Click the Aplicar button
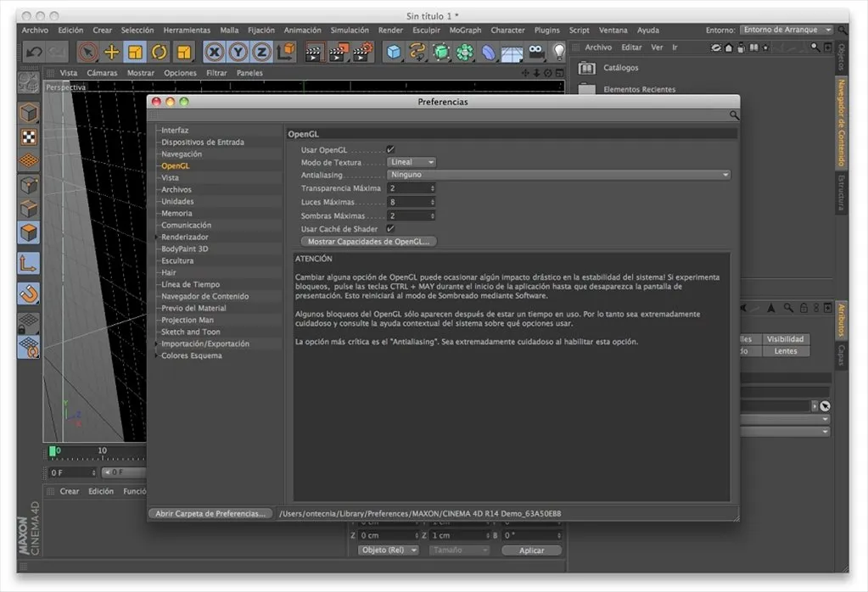 tap(531, 550)
